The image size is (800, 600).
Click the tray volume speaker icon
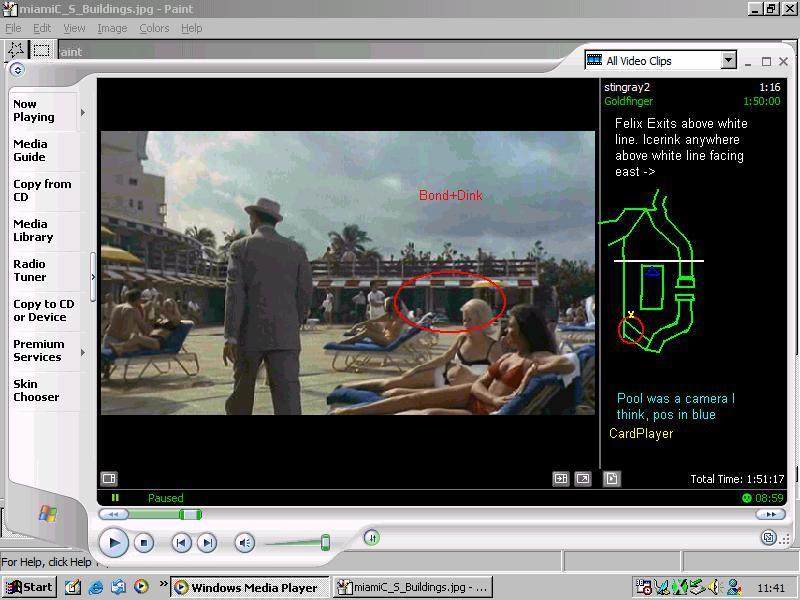tap(714, 587)
